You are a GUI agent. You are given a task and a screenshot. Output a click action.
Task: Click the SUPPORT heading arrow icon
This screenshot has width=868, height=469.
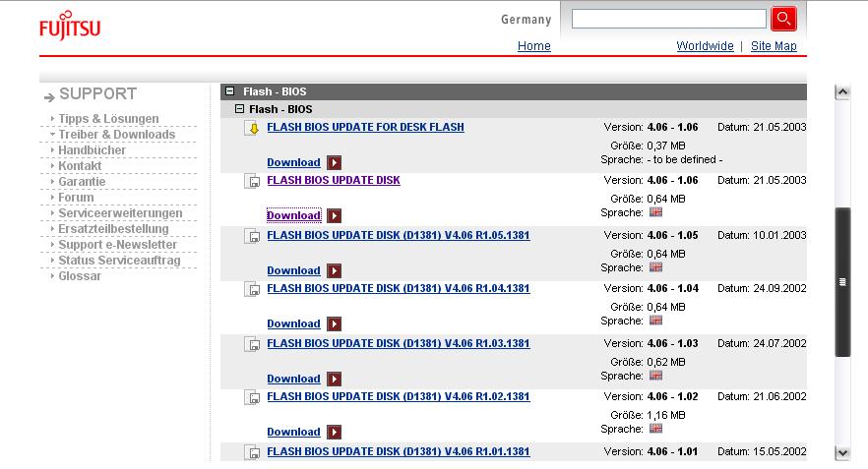click(x=49, y=97)
